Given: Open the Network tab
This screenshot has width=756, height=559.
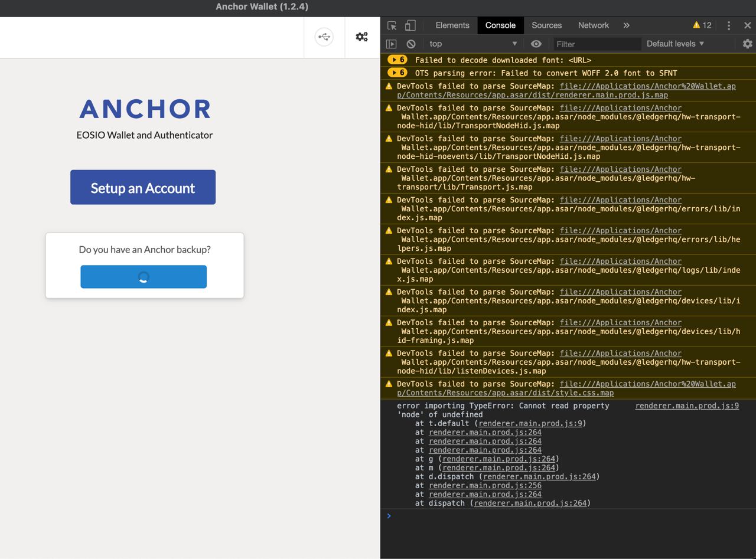Looking at the screenshot, I should (594, 25).
